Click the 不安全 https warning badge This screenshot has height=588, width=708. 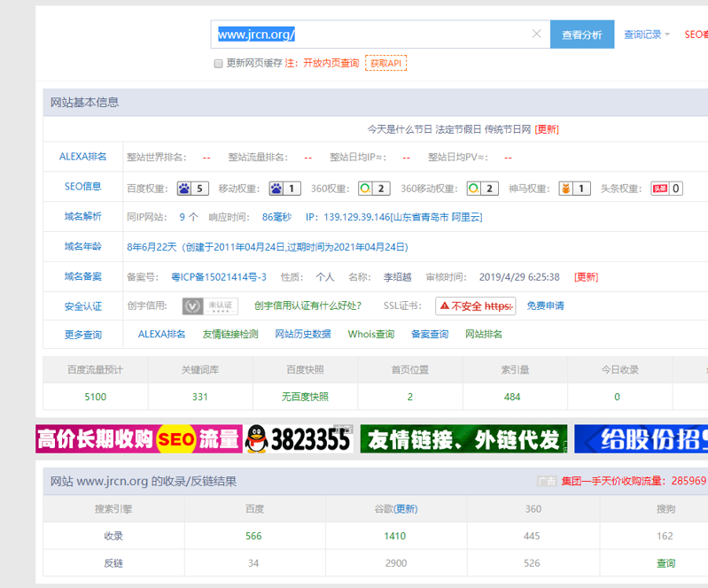[476, 306]
